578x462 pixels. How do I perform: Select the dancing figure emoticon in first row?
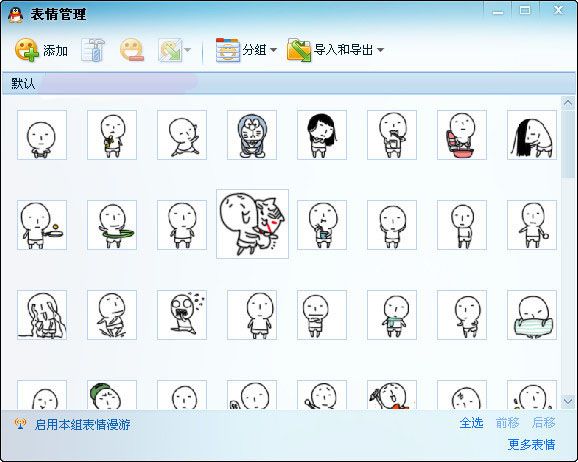click(182, 135)
